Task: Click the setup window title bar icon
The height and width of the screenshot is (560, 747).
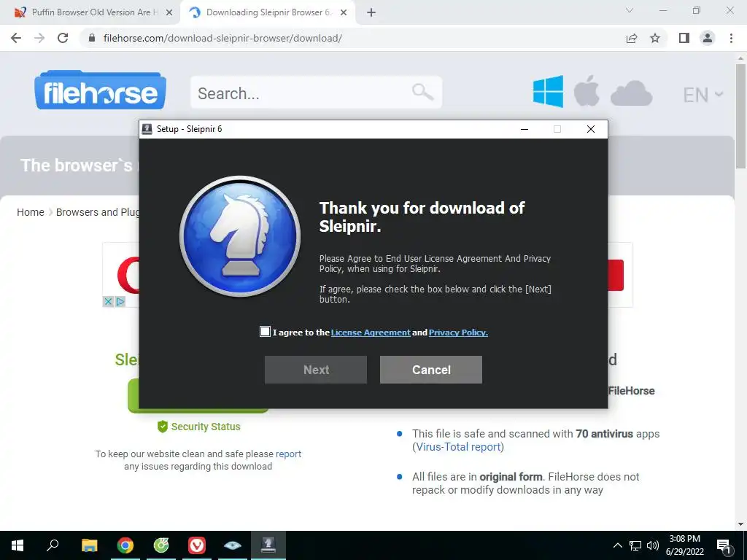Action: [147, 129]
